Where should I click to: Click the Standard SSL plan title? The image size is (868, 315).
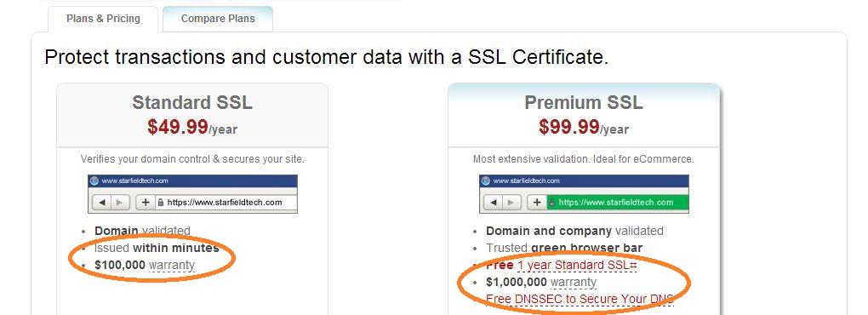192,102
